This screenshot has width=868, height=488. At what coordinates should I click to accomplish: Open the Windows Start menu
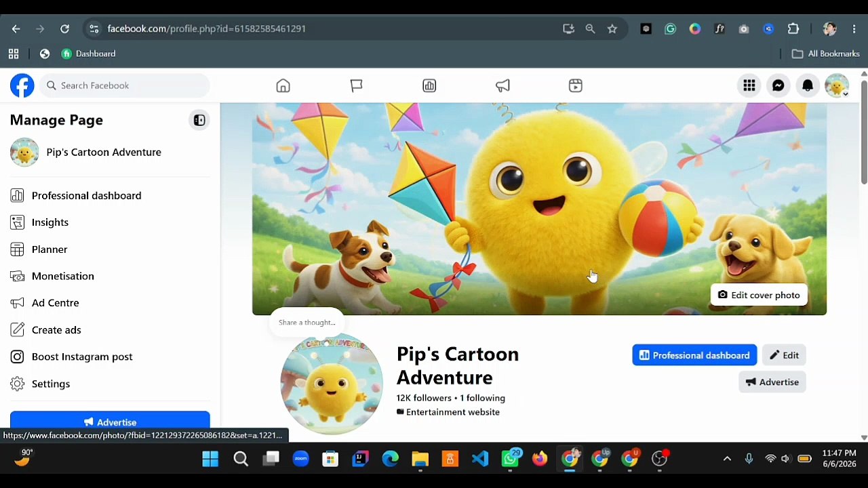click(x=210, y=459)
